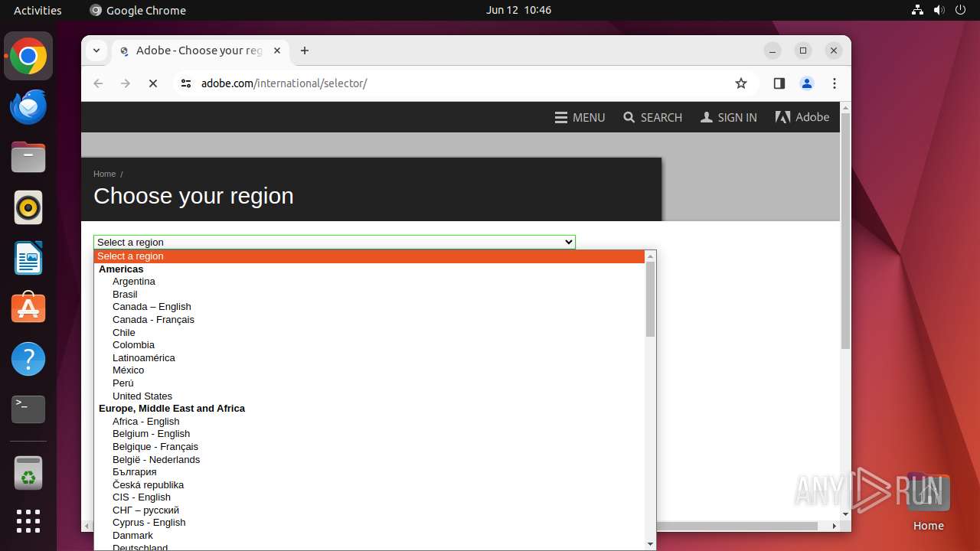Open the Home folder on the desktop
The height and width of the screenshot is (551, 980).
(928, 501)
